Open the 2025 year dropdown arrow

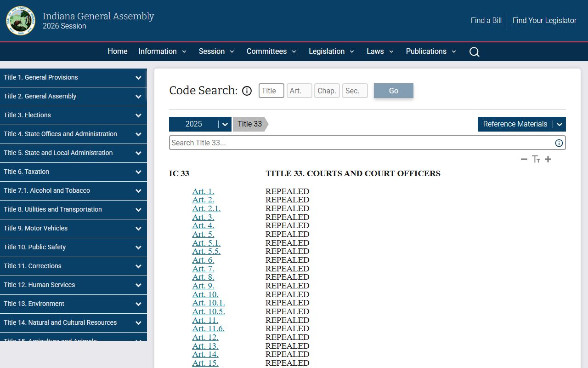pyautogui.click(x=225, y=124)
